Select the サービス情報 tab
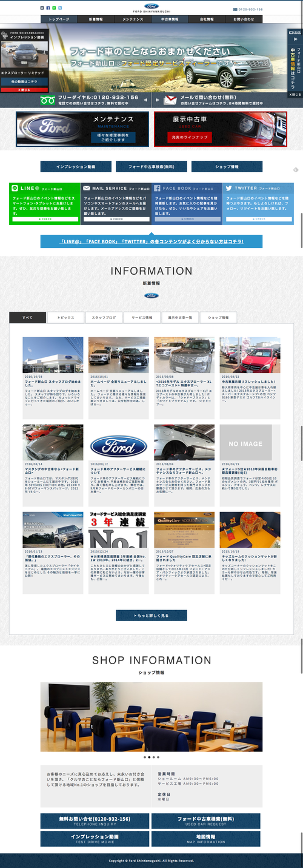303x868 pixels. pos(142,317)
